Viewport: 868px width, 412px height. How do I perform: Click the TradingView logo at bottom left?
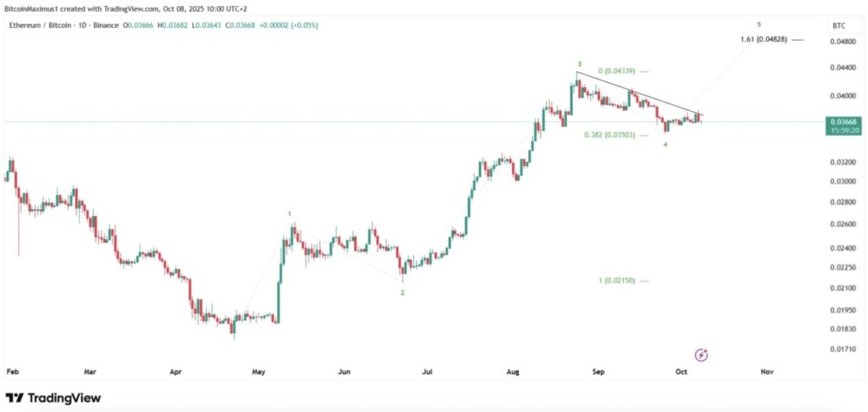coord(53,398)
